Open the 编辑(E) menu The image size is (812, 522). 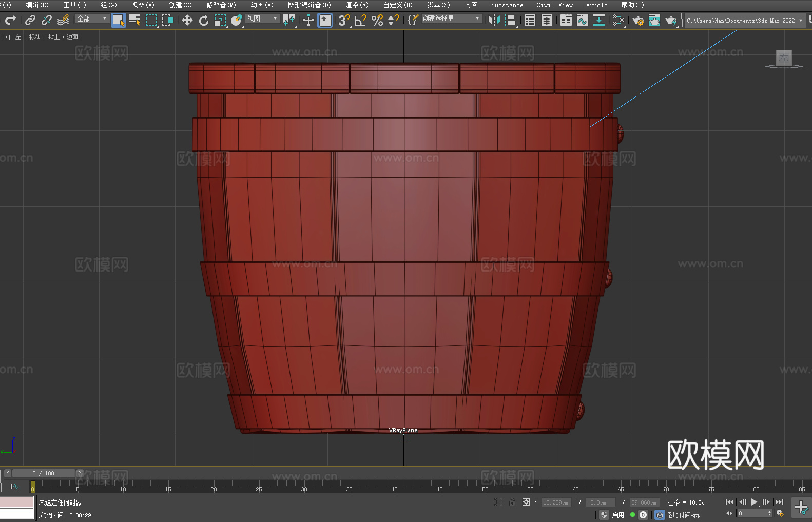[x=37, y=5]
